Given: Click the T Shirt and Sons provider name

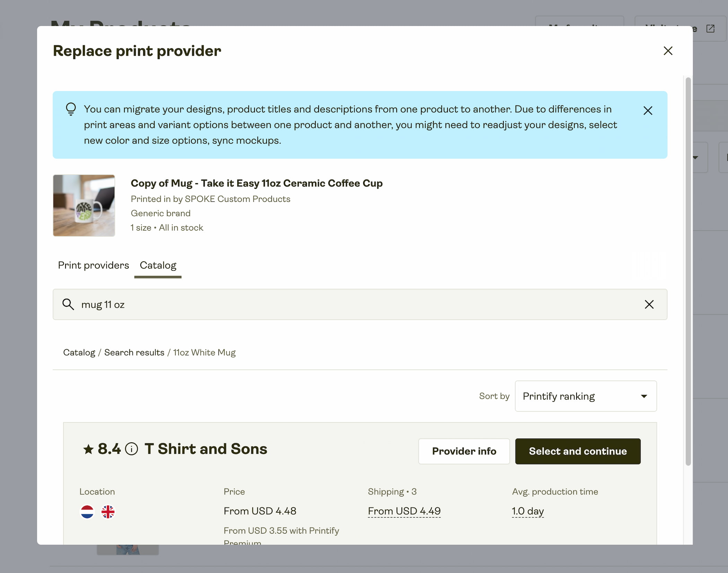Looking at the screenshot, I should (x=206, y=449).
